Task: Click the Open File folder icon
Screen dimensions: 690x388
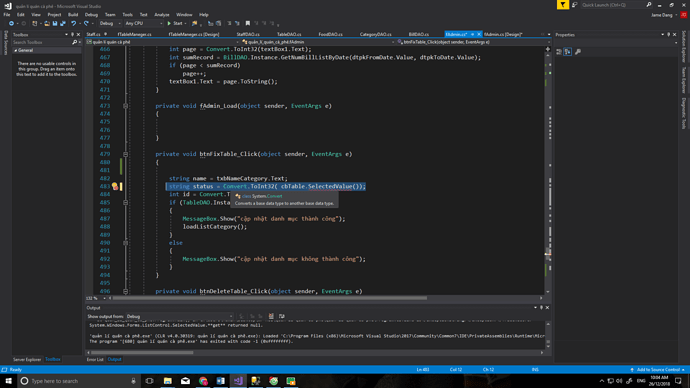Action: (x=47, y=23)
